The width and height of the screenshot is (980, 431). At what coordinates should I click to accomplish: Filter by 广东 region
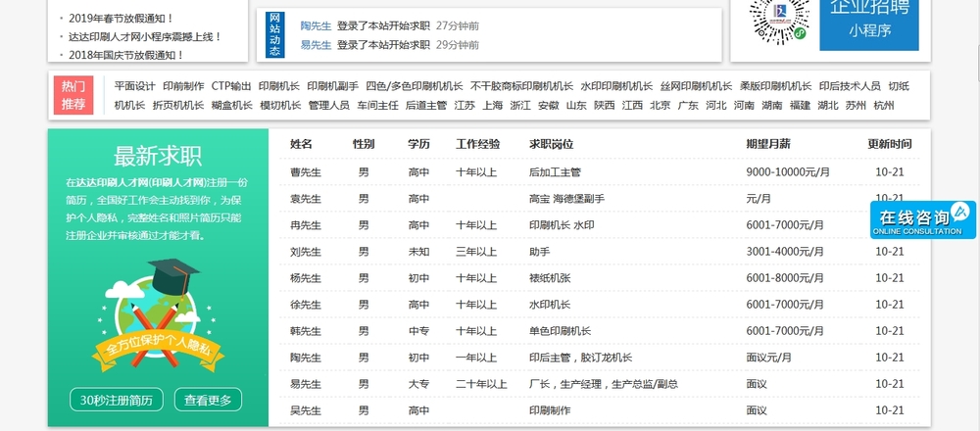coord(688,105)
